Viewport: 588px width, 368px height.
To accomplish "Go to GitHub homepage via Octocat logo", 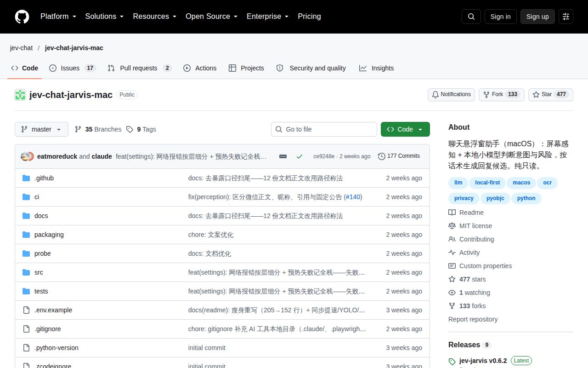I will tap(22, 17).
